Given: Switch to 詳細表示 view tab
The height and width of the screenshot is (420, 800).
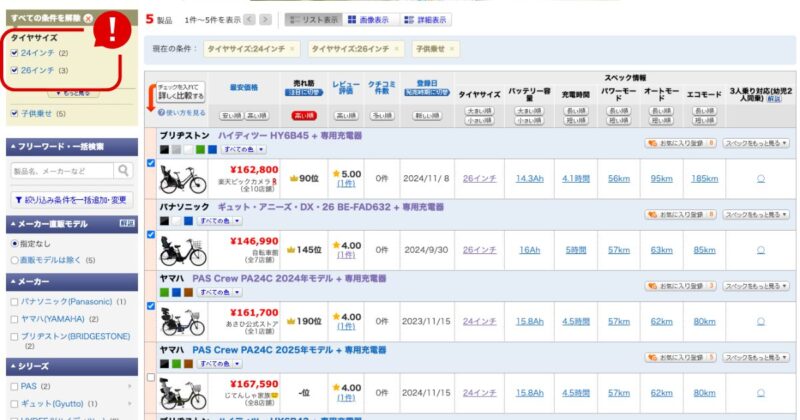Looking at the screenshot, I should 426,20.
